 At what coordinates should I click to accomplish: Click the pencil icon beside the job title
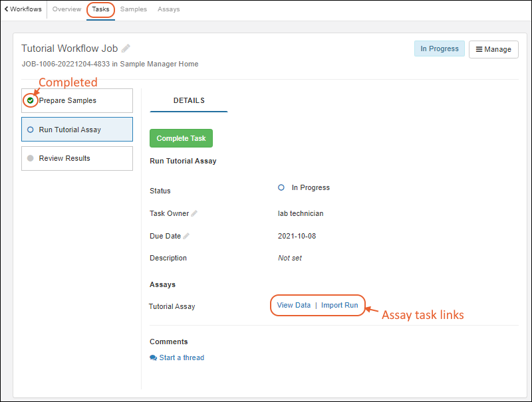click(126, 49)
